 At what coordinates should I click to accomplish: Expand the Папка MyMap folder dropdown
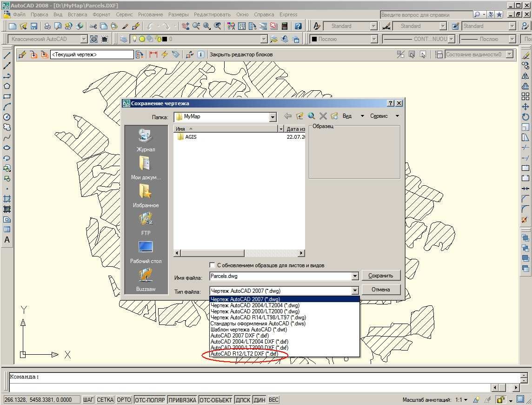tap(273, 118)
